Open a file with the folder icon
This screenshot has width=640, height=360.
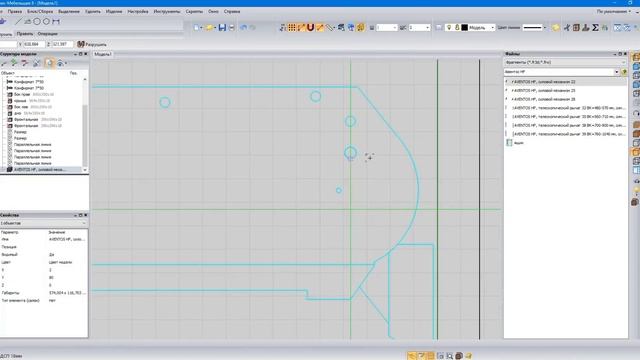coord(209,27)
